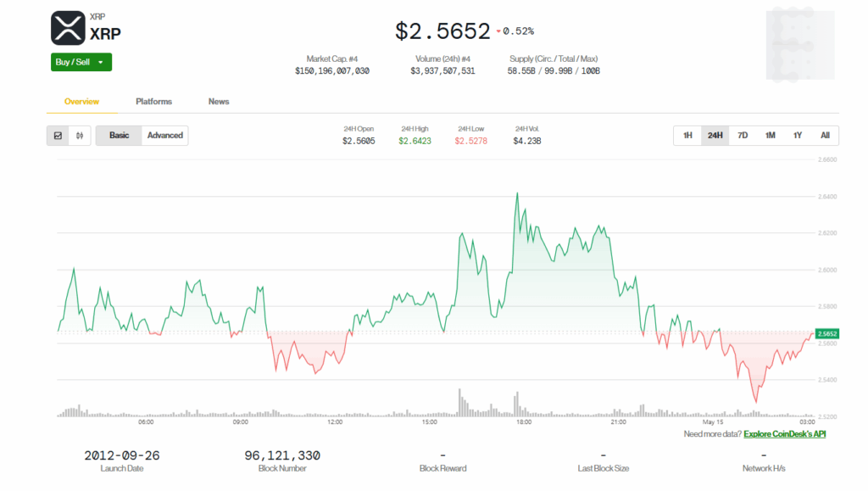Screen dimensions: 868x491
Task: Click the 2.6400 price axis label
Action: [827, 197]
